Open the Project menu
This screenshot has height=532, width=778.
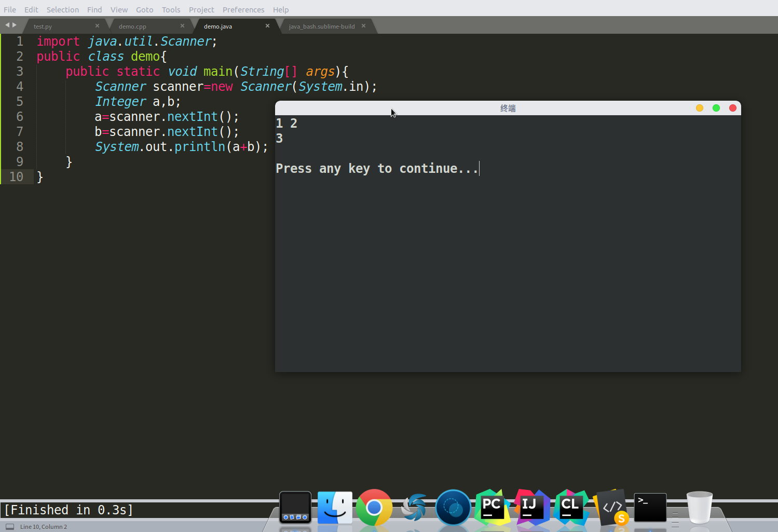tap(201, 9)
